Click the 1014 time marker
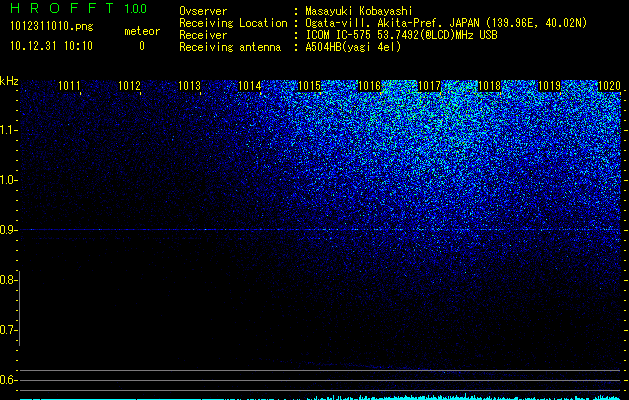Screen dimensions: 629x400 250,86
